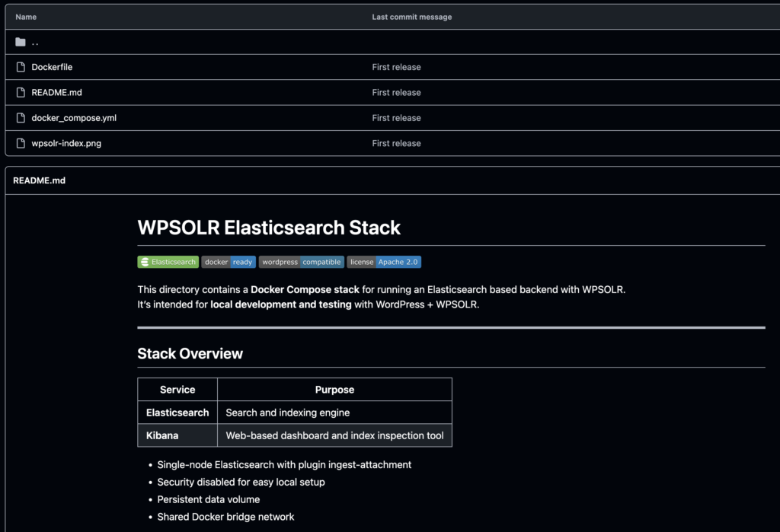Go up to parent directory '..'
The height and width of the screenshot is (532, 780).
[35, 43]
